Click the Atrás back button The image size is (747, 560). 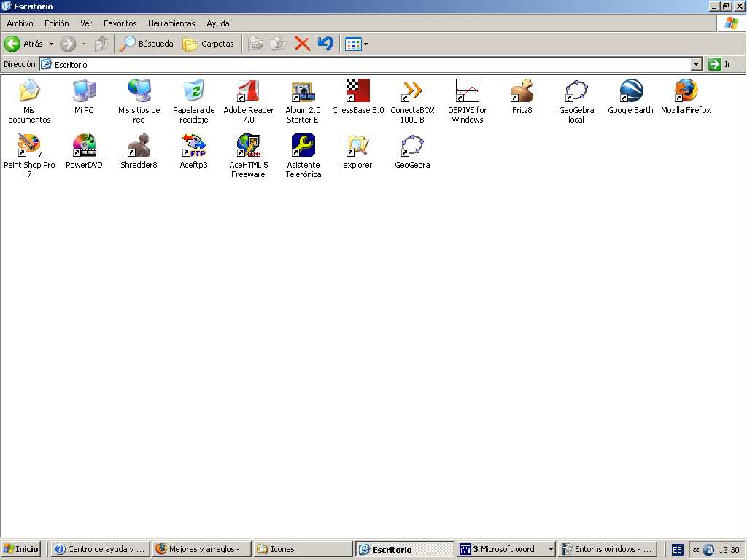(24, 44)
